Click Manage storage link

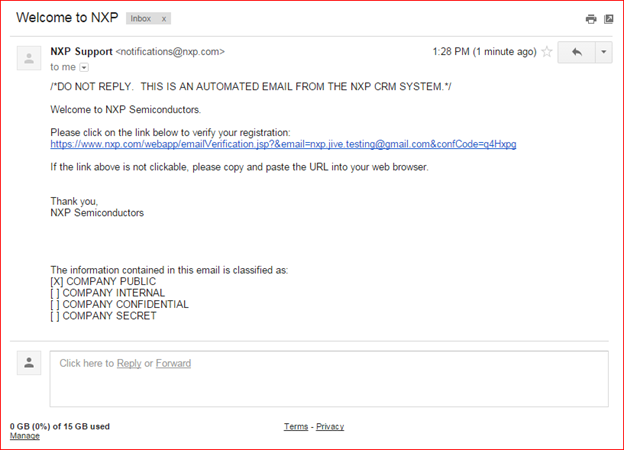tap(25, 436)
